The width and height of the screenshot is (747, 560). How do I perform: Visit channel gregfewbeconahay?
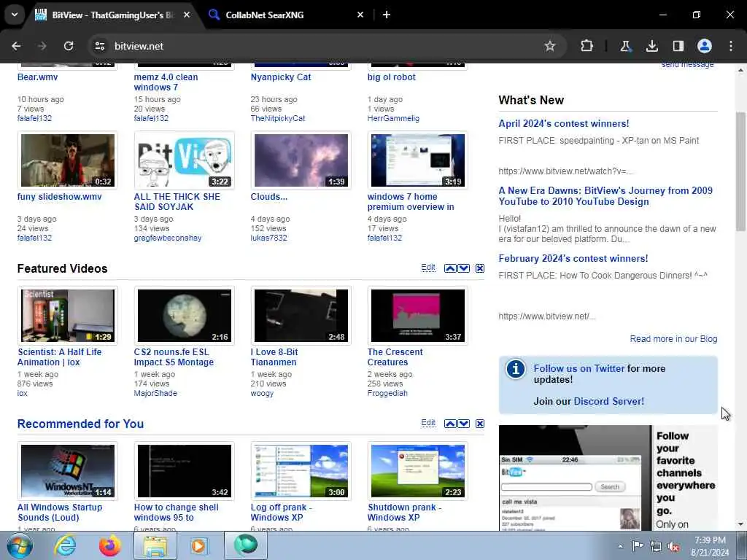coord(168,238)
